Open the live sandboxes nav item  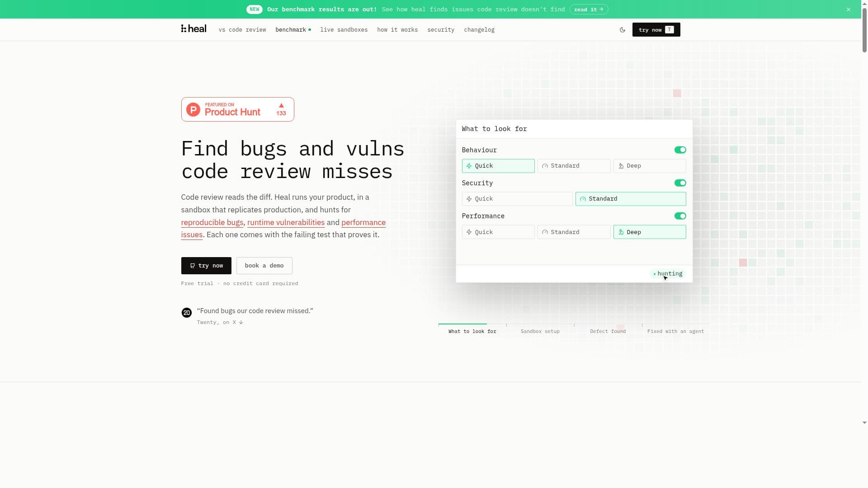(344, 30)
